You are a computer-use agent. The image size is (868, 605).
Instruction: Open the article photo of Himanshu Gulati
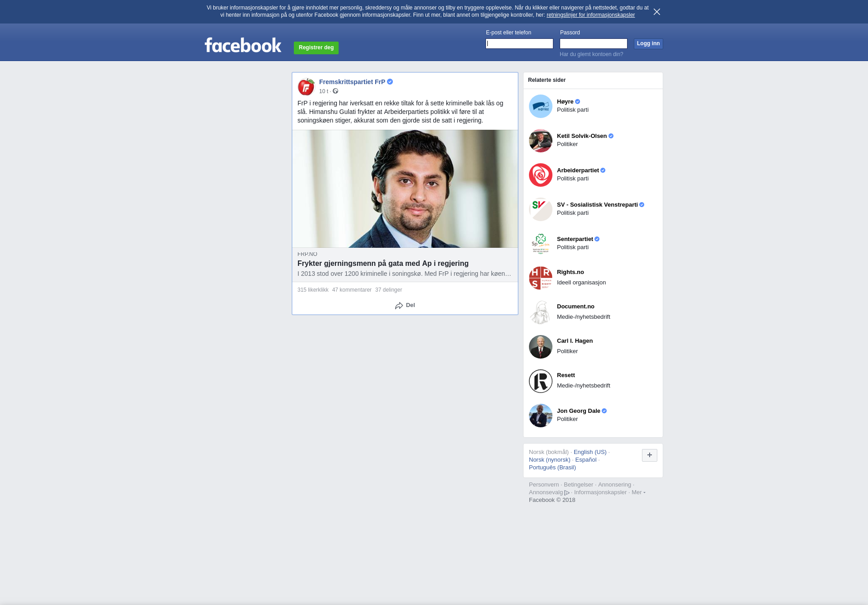pyautogui.click(x=405, y=189)
